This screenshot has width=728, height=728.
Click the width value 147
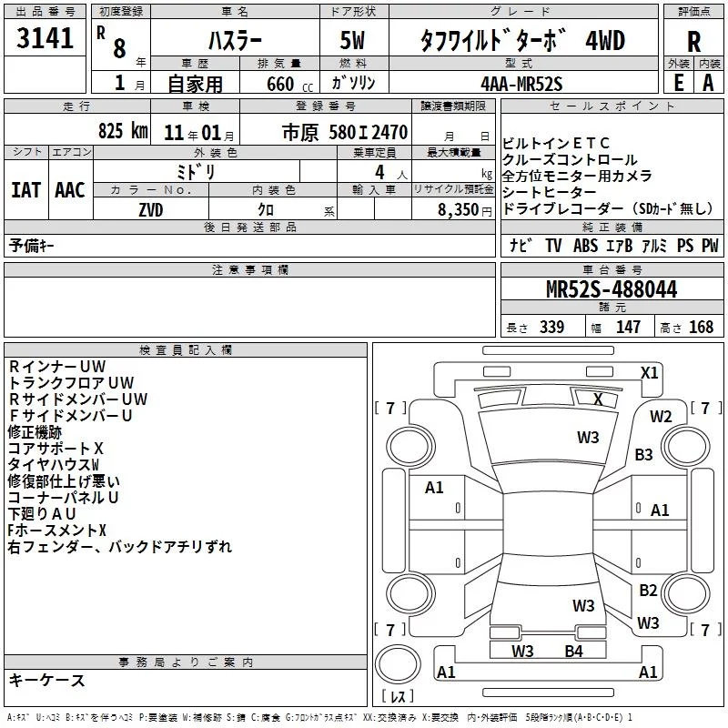(628, 327)
